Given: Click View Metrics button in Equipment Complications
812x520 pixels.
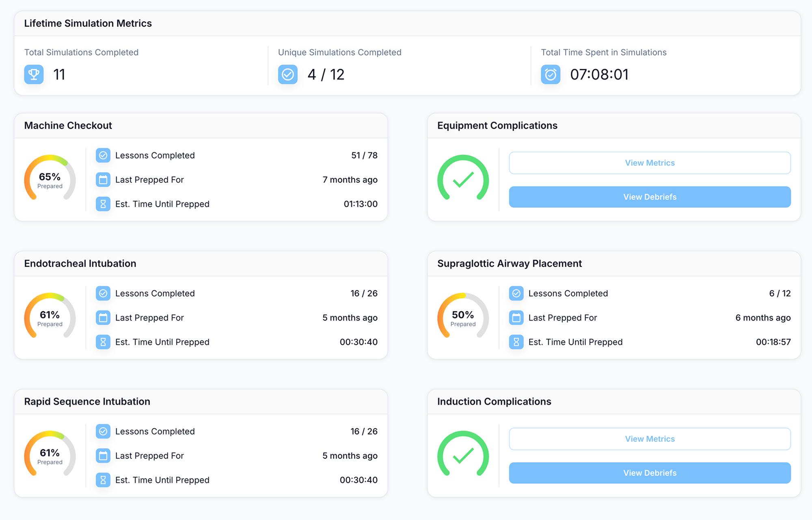Looking at the screenshot, I should click(650, 163).
